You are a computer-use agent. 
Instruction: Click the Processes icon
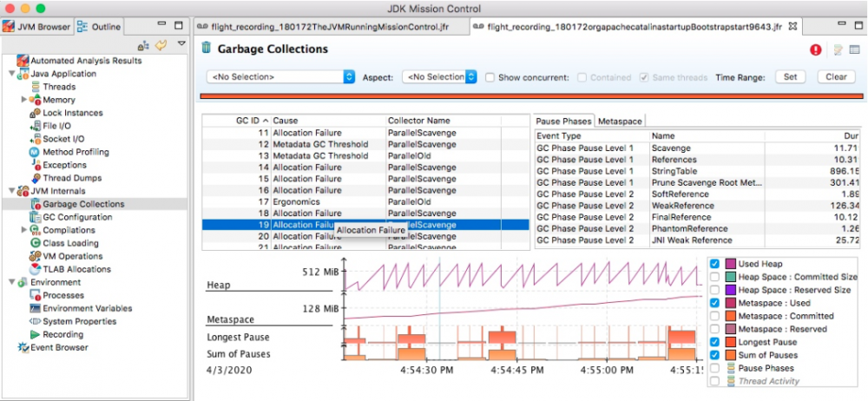(x=35, y=295)
